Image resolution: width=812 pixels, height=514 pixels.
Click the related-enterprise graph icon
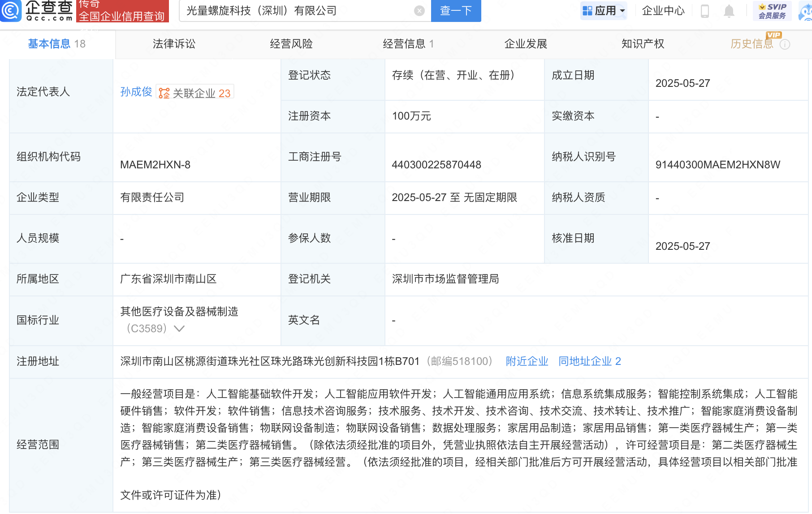(164, 93)
